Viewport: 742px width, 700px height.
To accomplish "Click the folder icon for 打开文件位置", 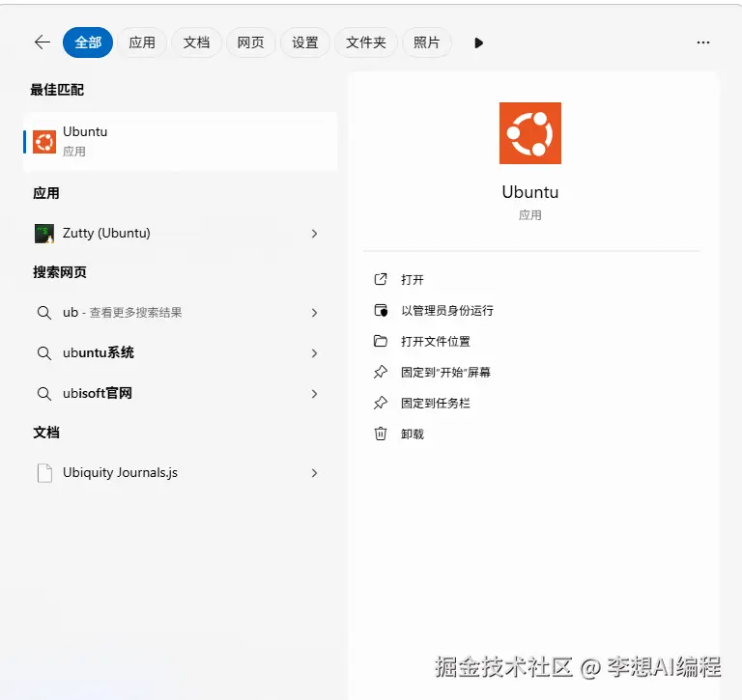I will click(381, 341).
